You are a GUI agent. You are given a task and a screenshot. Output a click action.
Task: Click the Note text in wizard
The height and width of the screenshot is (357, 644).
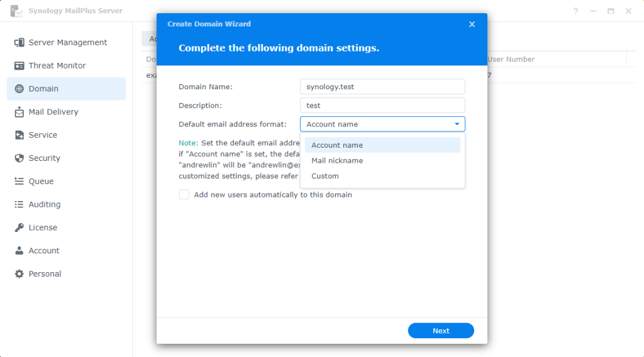[188, 143]
